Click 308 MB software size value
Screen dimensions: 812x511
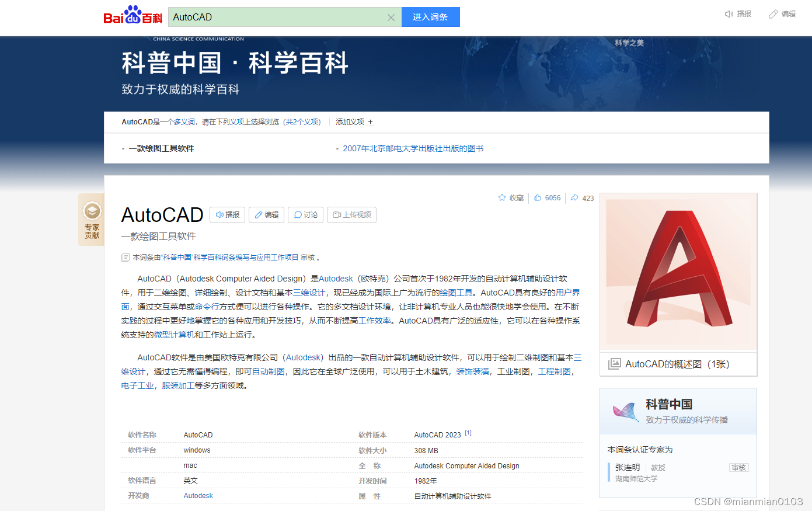pyautogui.click(x=426, y=451)
